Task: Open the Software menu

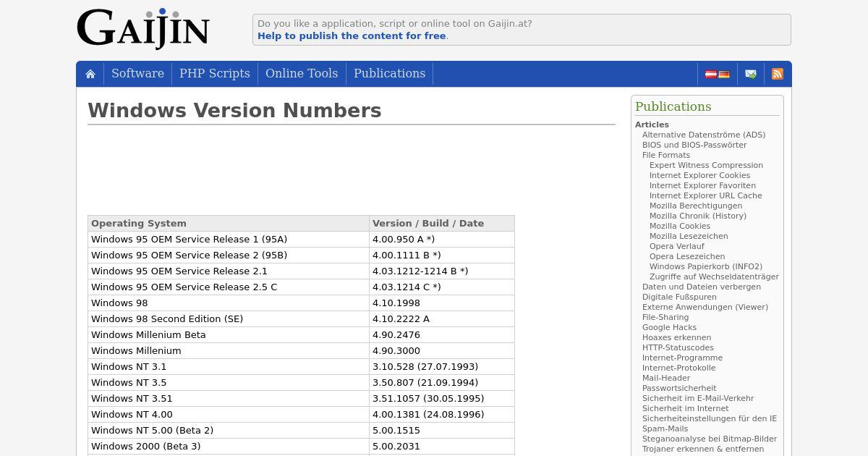Action: point(137,74)
